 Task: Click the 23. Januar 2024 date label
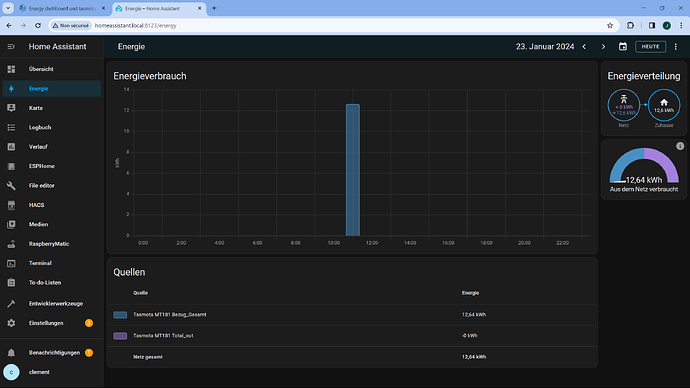pyautogui.click(x=545, y=47)
